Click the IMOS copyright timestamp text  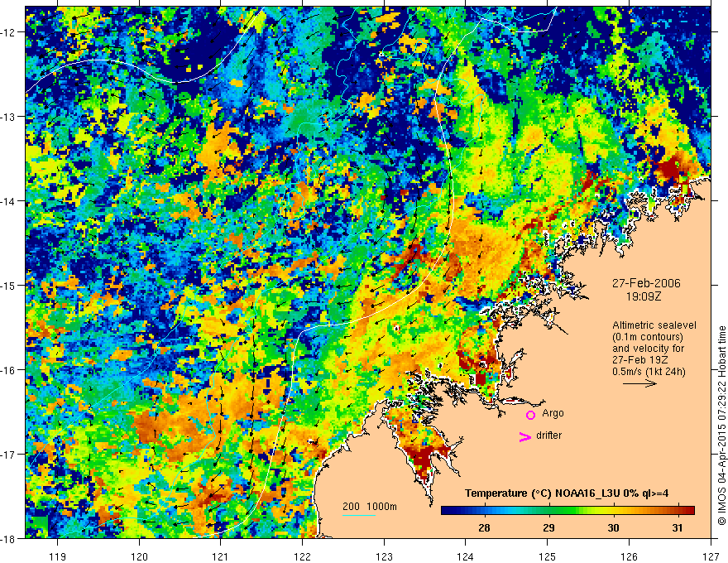coord(721,425)
